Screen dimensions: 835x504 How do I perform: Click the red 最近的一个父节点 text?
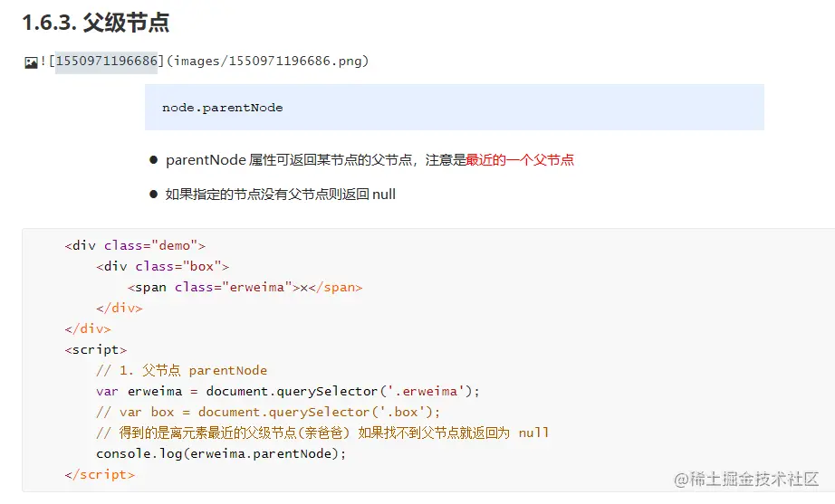pos(520,159)
